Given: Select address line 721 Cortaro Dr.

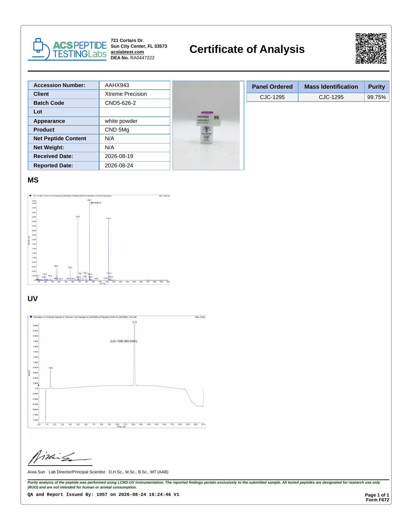Looking at the screenshot, I should (x=127, y=40).
